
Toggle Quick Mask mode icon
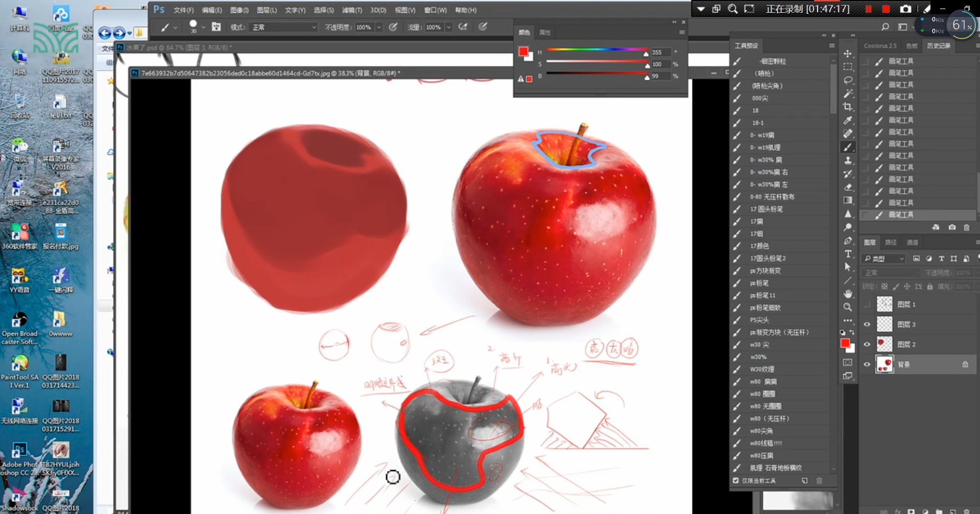(x=848, y=363)
